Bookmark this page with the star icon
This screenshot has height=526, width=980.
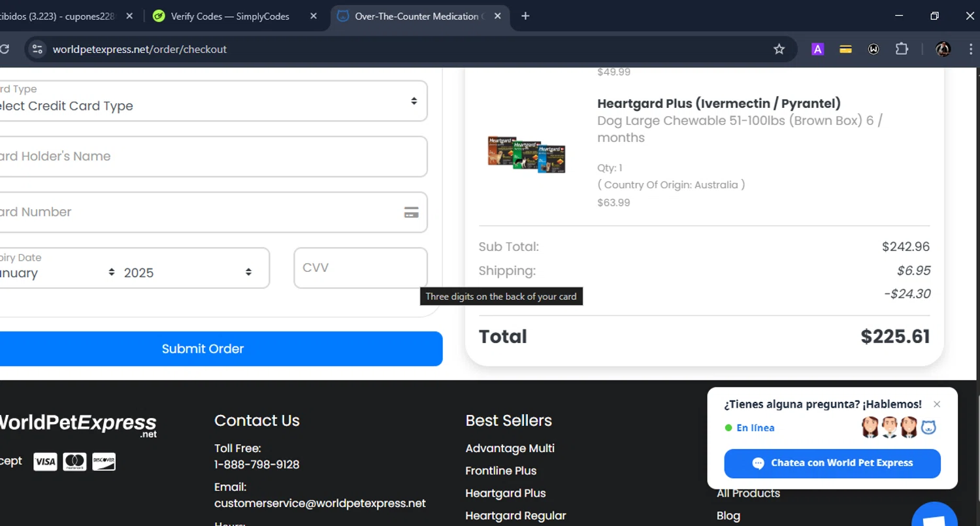[x=779, y=49]
